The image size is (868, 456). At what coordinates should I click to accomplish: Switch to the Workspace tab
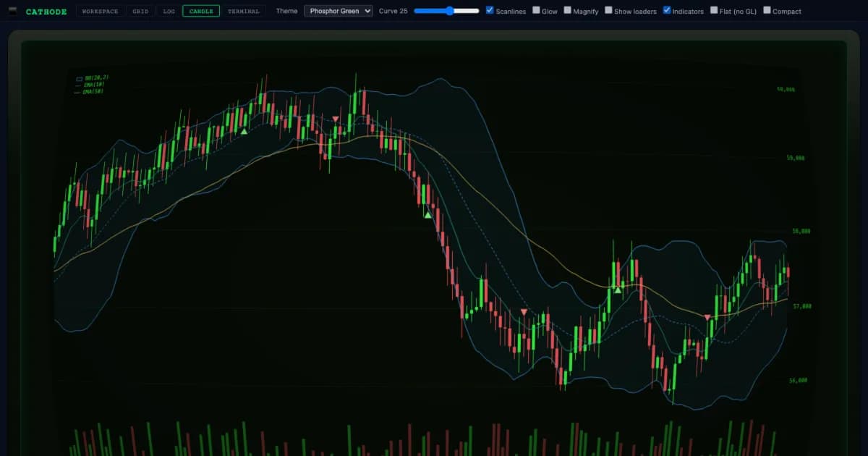click(x=100, y=11)
